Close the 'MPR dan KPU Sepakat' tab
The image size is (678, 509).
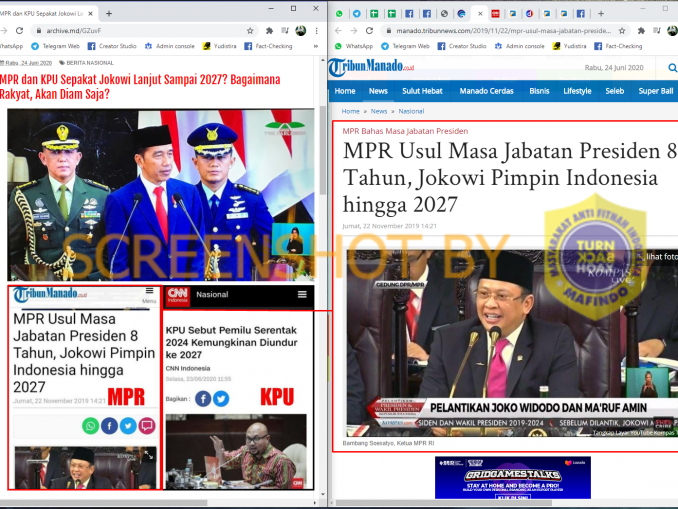click(90, 14)
